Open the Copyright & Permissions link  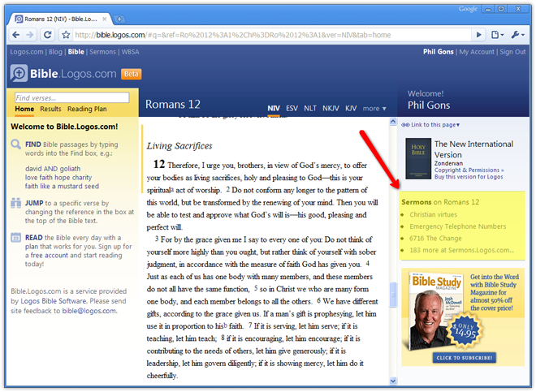click(x=469, y=170)
